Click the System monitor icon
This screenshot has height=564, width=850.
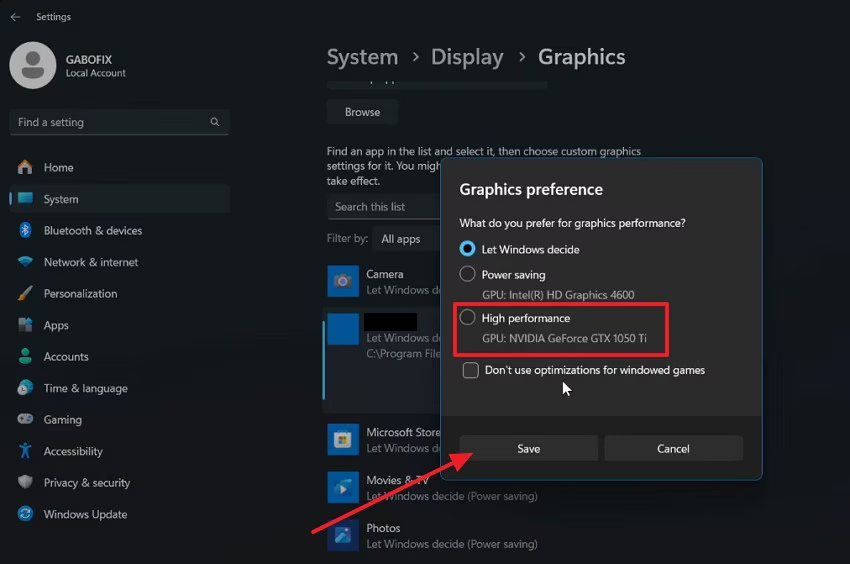(25, 198)
